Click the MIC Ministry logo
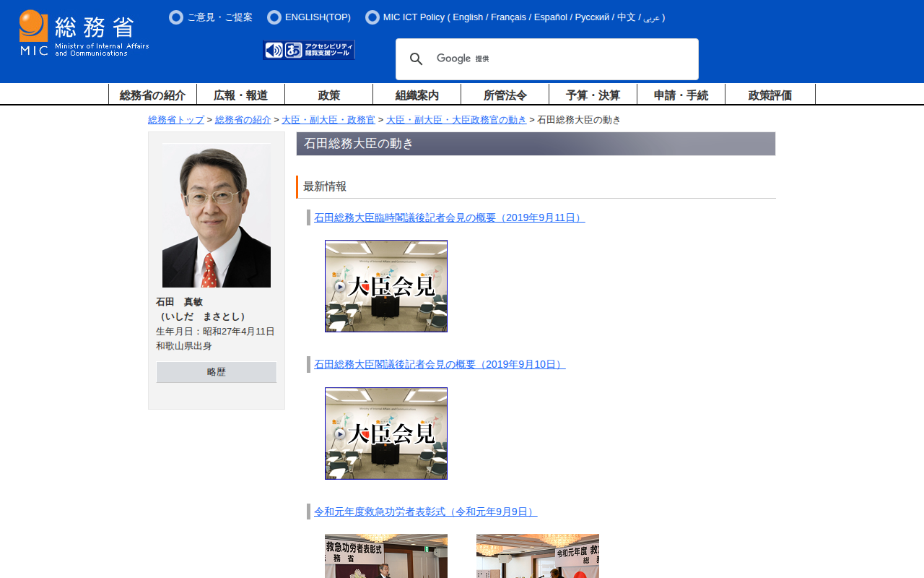The image size is (924, 578). coord(84,33)
